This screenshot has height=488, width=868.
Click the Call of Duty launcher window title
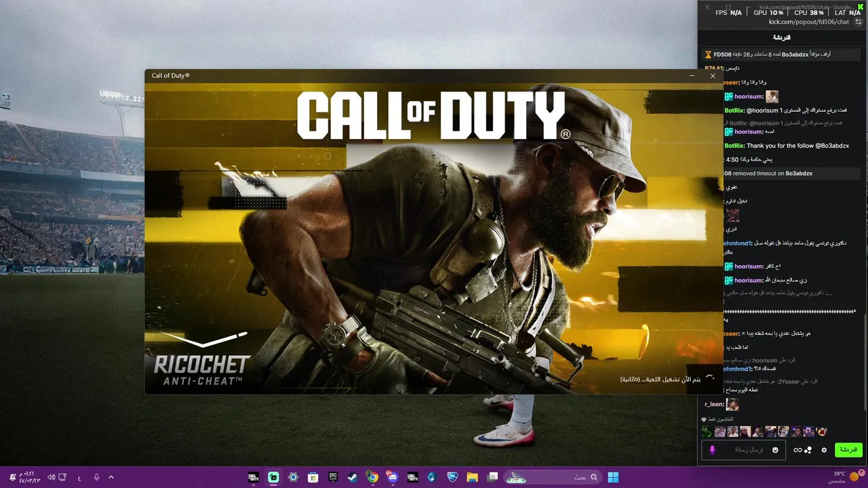170,76
